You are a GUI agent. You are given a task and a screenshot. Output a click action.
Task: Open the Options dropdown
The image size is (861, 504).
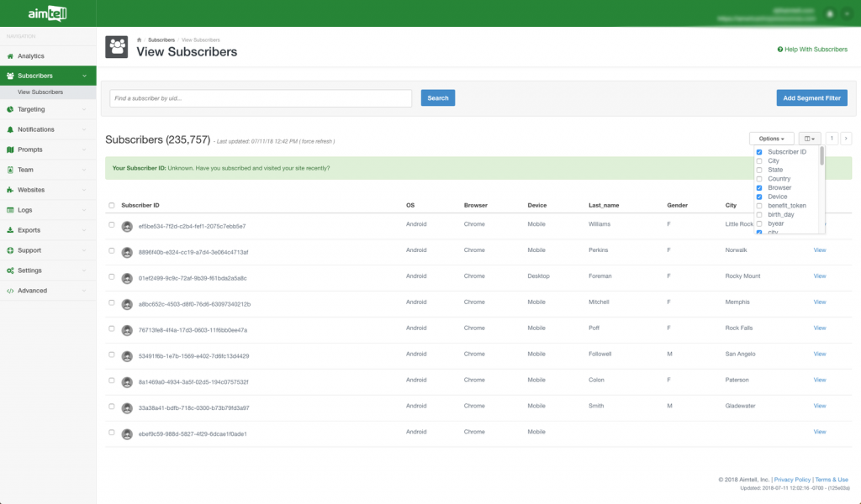coord(770,138)
